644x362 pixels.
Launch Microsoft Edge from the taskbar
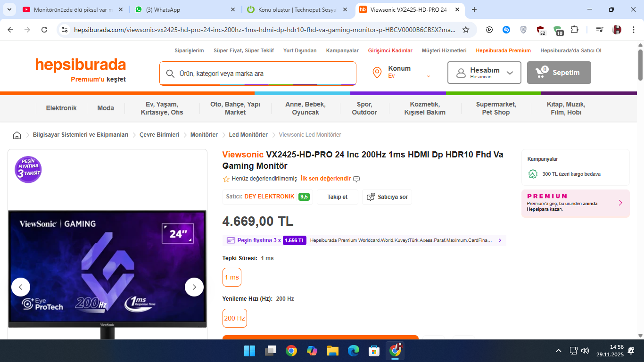click(354, 351)
